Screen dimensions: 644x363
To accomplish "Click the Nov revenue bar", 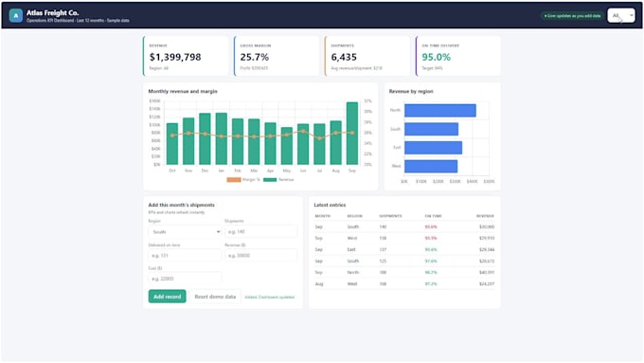I will [x=188, y=141].
